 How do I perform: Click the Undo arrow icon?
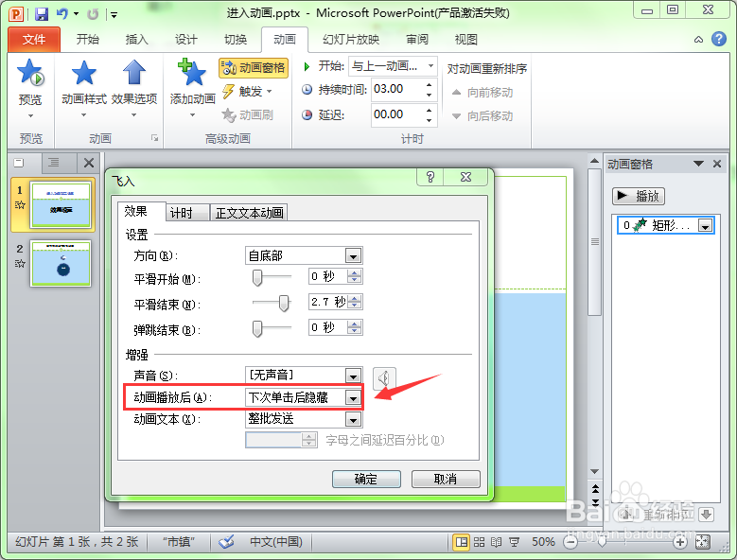pyautogui.click(x=62, y=13)
